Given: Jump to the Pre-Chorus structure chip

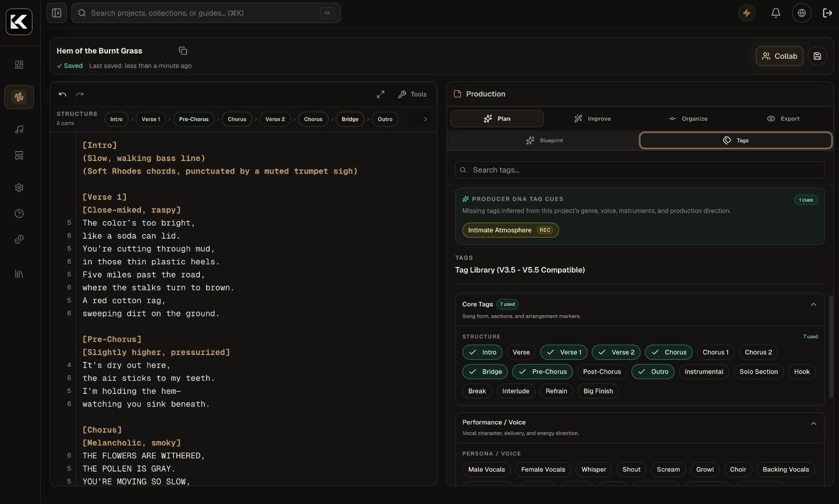Looking at the screenshot, I should coord(194,119).
